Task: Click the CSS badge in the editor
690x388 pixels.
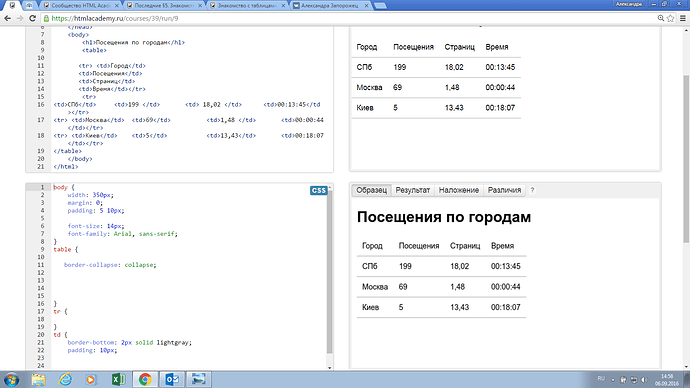Action: point(318,190)
